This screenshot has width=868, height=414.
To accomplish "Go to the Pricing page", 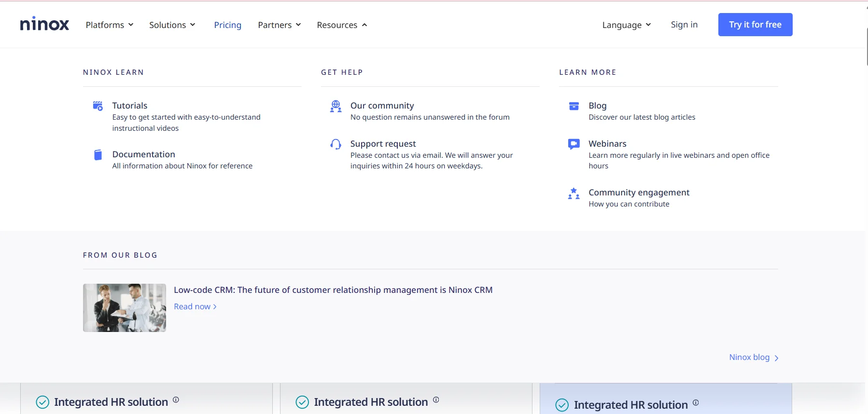I will tap(227, 25).
